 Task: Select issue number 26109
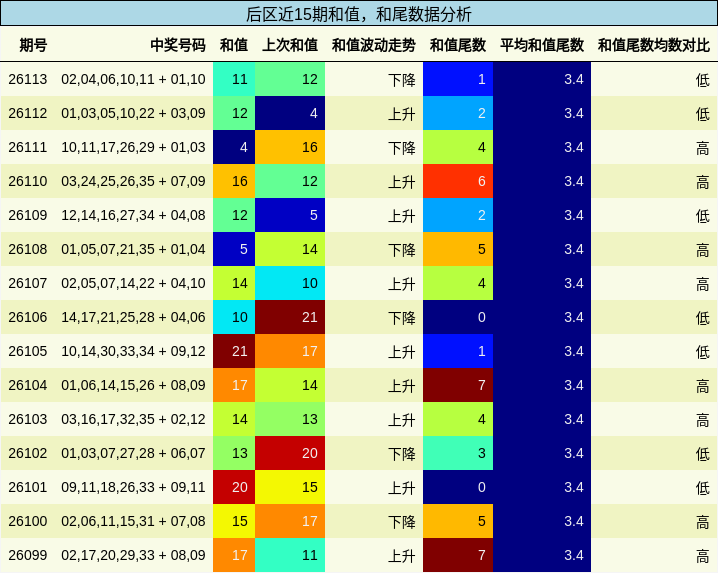[27, 215]
